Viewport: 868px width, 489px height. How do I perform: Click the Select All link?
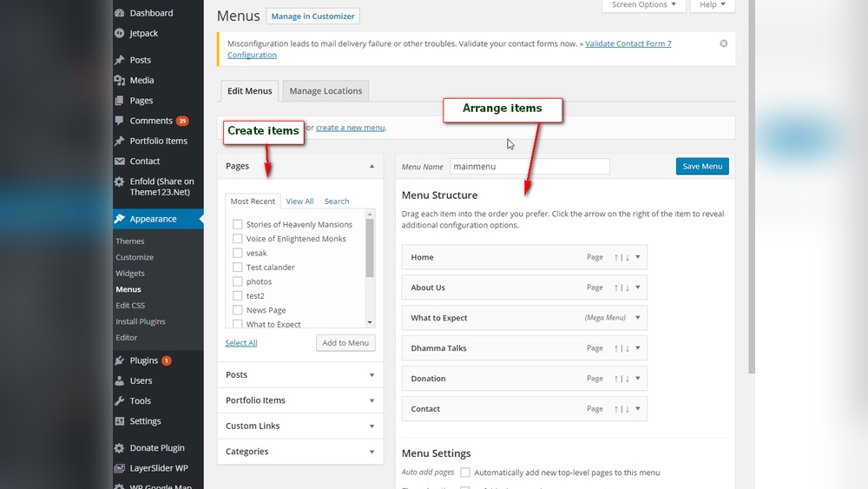click(240, 343)
